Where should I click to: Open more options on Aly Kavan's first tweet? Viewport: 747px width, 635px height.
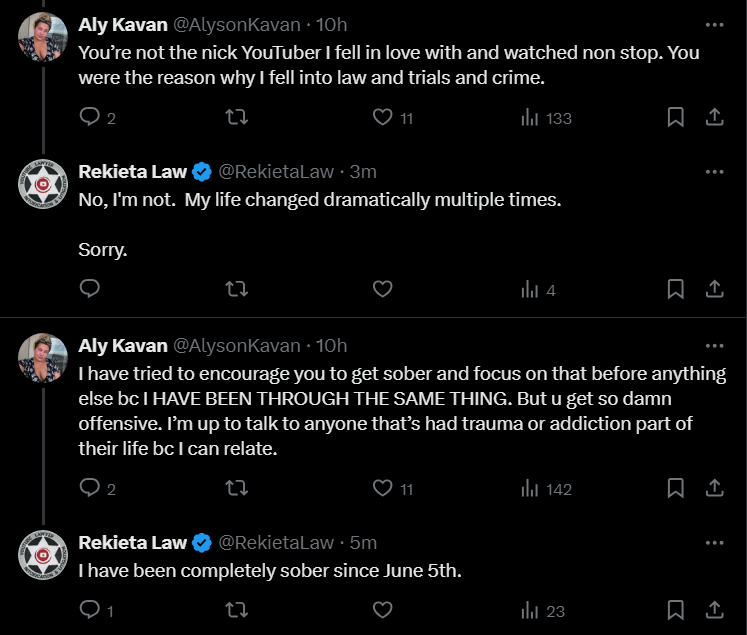click(x=714, y=24)
